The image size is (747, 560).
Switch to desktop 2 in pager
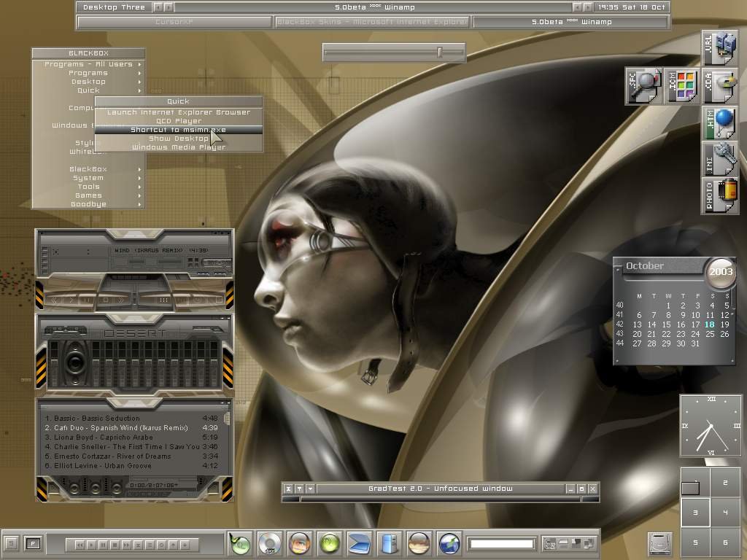[726, 483]
